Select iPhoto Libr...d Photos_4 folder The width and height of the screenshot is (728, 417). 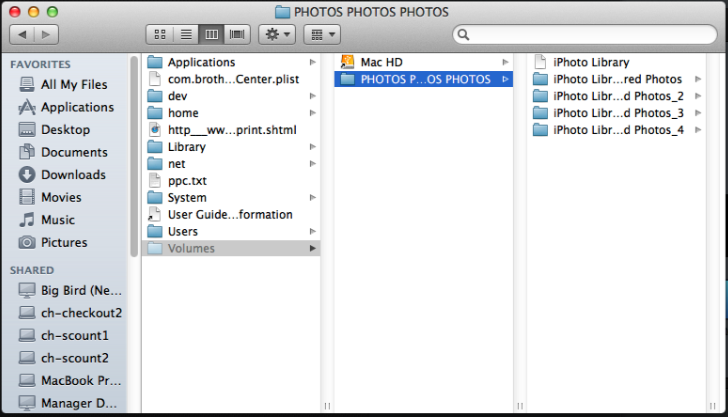[617, 130]
